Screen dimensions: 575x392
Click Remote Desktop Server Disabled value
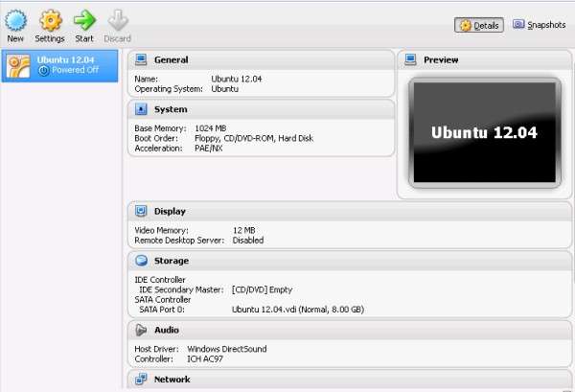point(248,241)
